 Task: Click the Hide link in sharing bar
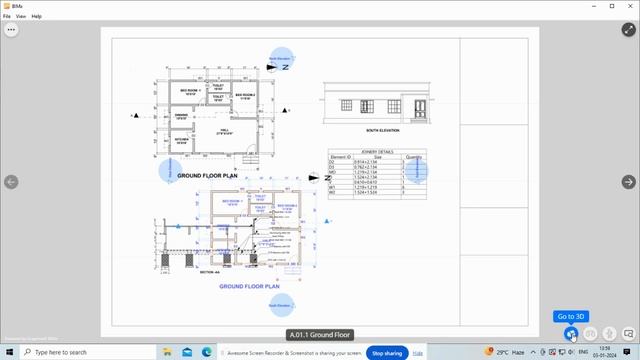click(x=418, y=353)
